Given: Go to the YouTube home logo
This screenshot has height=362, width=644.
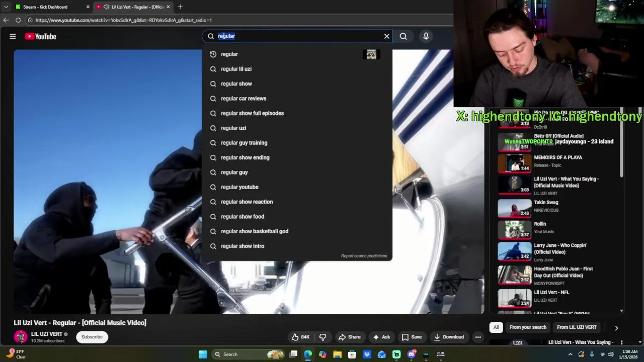Looking at the screenshot, I should (x=40, y=36).
